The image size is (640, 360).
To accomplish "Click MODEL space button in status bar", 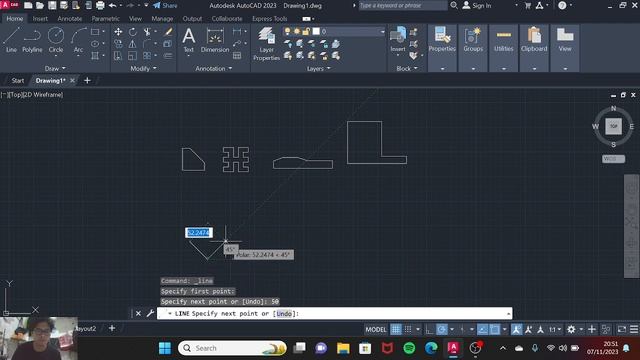I will [x=376, y=329].
